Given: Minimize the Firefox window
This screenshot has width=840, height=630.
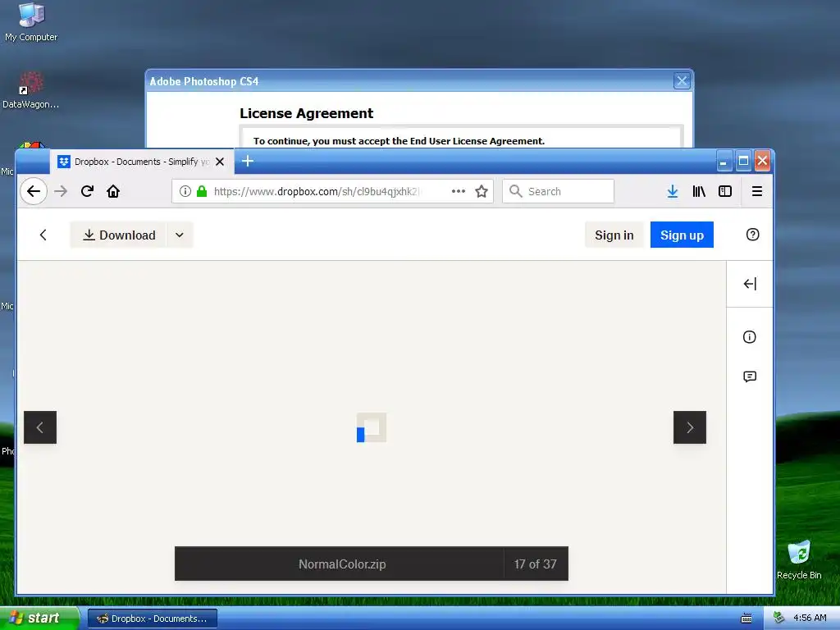Looking at the screenshot, I should point(724,161).
